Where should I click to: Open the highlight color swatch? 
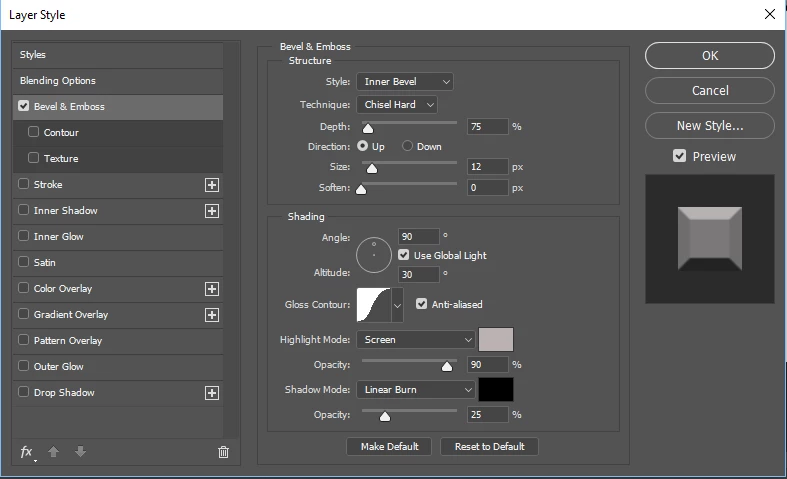tap(496, 339)
